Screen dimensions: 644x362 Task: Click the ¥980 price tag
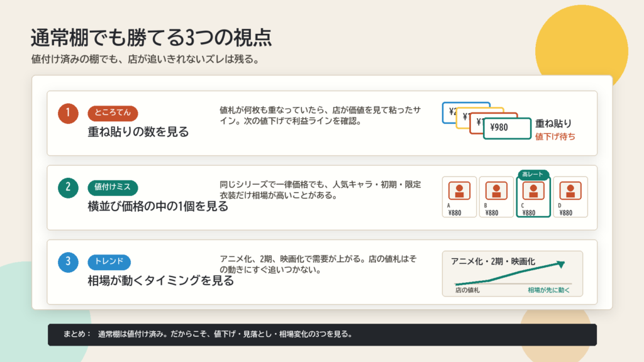[508, 128]
